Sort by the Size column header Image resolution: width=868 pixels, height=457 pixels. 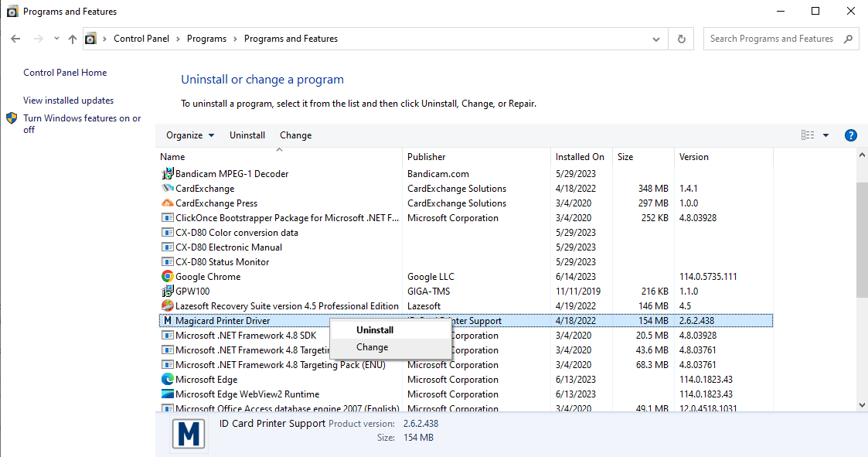[x=644, y=157]
